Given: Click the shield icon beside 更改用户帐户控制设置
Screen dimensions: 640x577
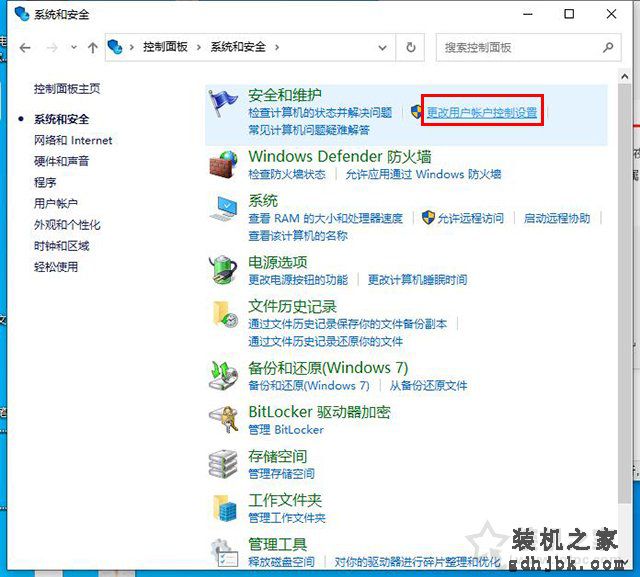Looking at the screenshot, I should (x=416, y=111).
